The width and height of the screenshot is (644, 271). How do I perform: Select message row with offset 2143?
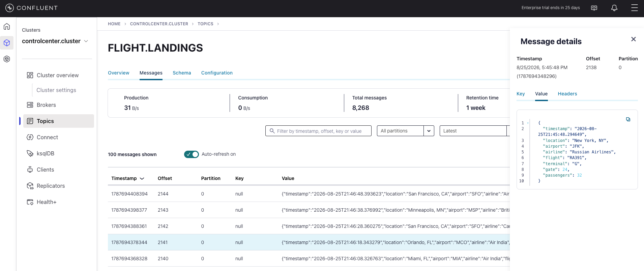[309, 210]
